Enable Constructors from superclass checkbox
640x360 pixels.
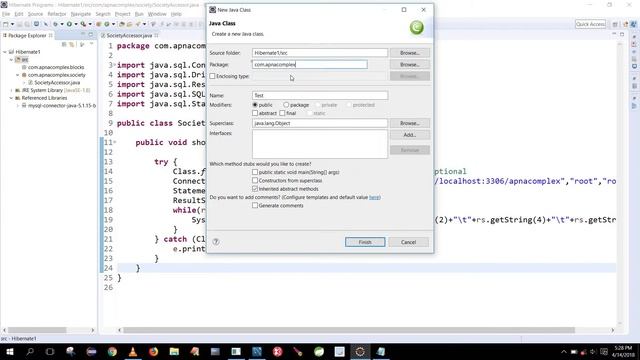point(255,180)
